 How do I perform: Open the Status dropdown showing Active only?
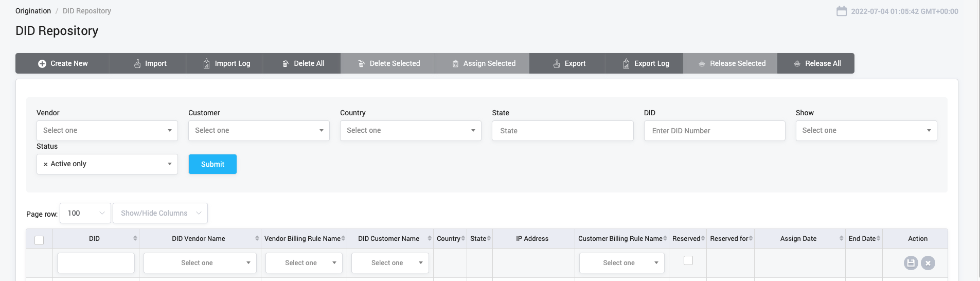[x=107, y=164]
